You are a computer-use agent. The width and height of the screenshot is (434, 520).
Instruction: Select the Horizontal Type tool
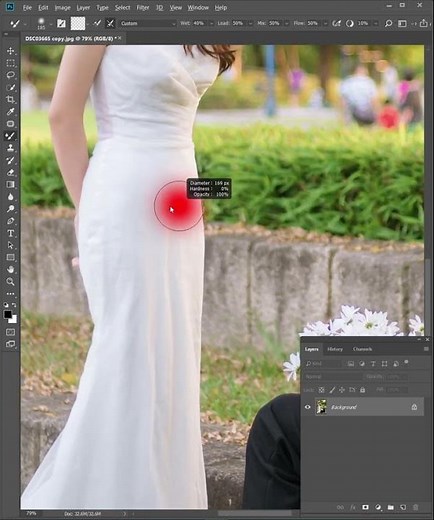(10, 233)
